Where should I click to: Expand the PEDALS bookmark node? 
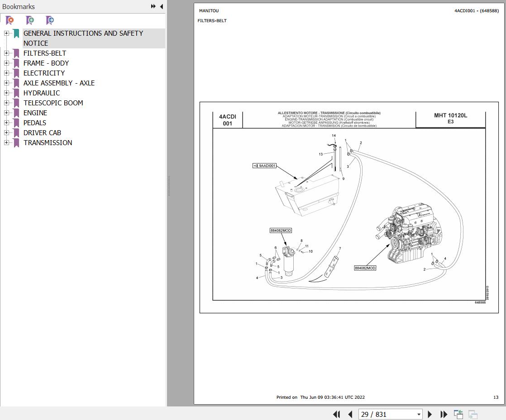[6, 123]
